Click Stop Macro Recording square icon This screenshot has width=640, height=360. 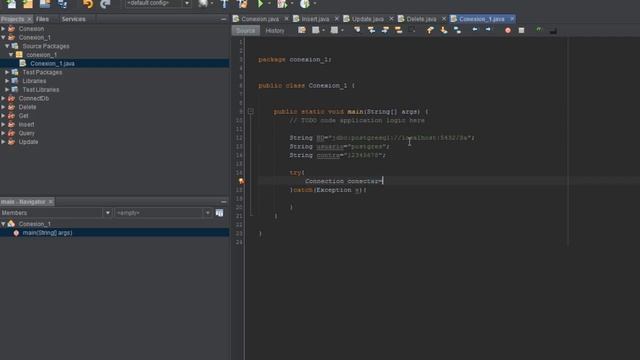(x=521, y=30)
